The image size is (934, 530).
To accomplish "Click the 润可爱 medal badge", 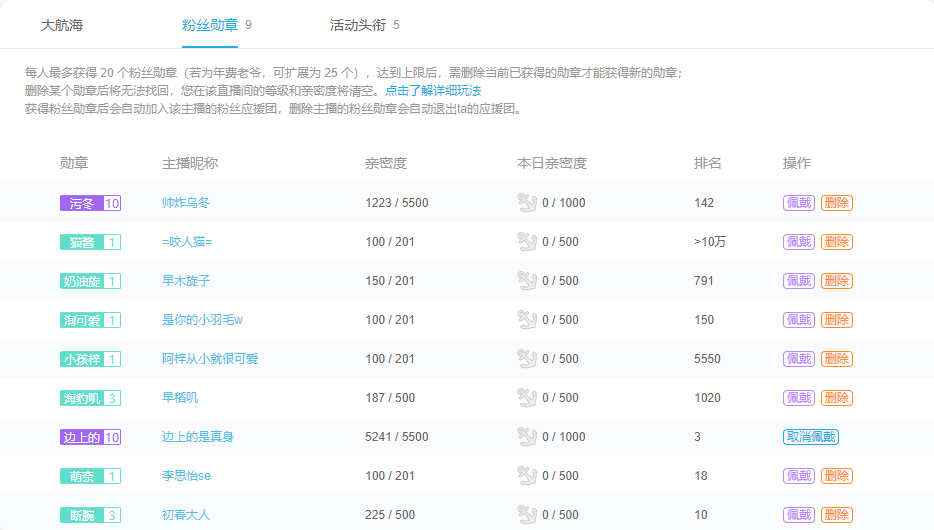I will [91, 320].
